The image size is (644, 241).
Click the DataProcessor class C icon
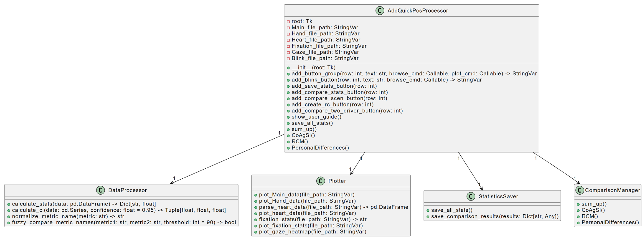100,190
